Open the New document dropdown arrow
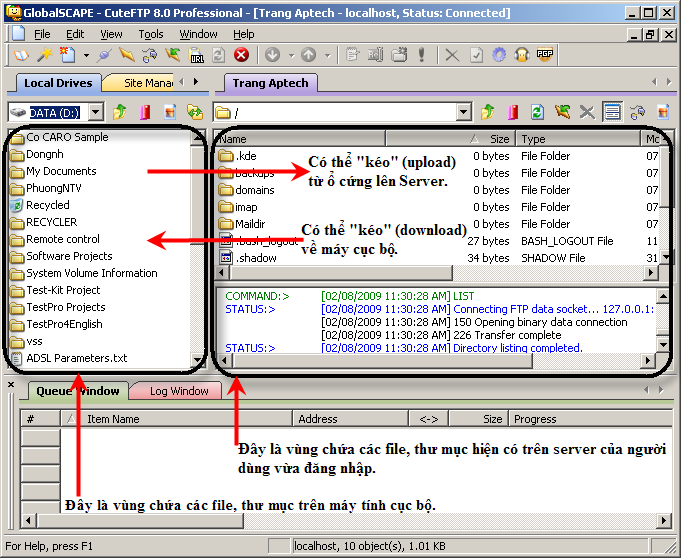This screenshot has width=681, height=558. 86,56
